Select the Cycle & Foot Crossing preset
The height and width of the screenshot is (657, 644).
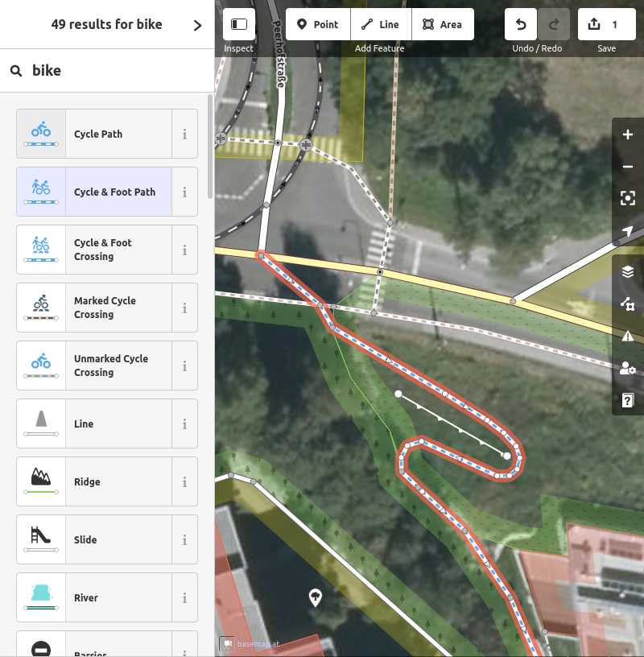[x=105, y=250]
